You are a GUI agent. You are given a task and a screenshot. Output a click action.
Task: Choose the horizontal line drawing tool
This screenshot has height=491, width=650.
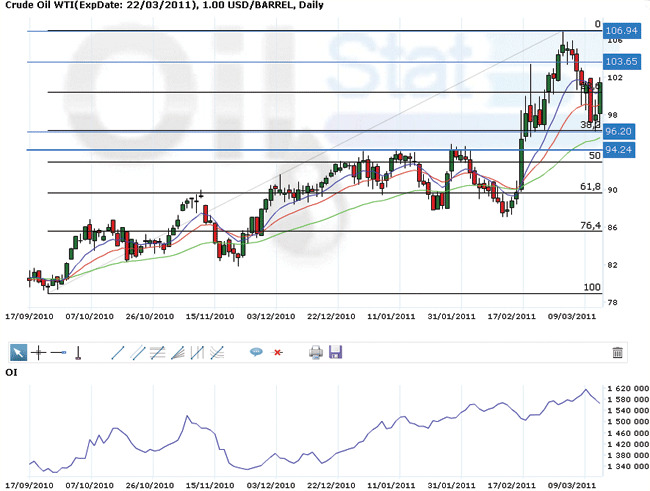(58, 352)
